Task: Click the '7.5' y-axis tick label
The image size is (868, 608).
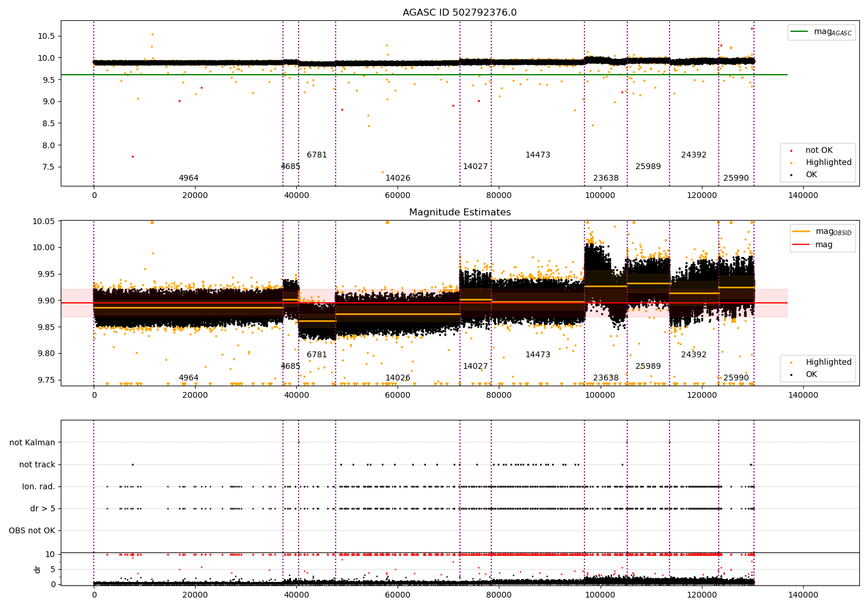Action: pyautogui.click(x=48, y=167)
